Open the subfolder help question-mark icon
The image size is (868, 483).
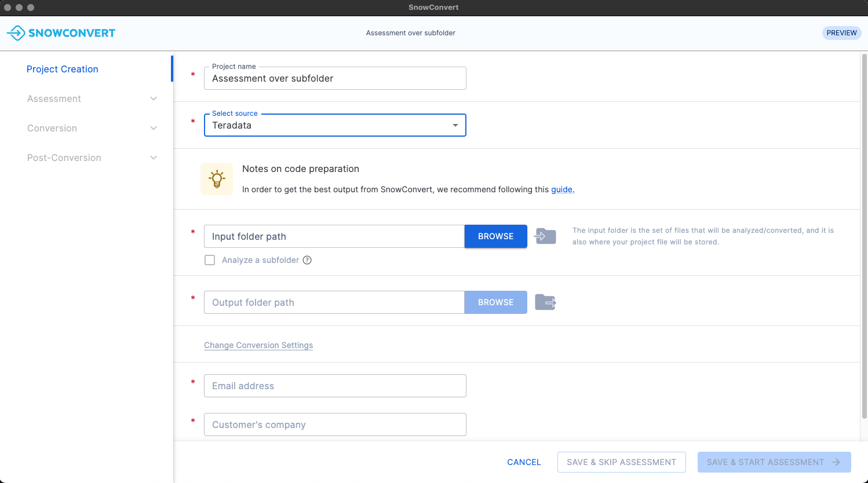point(308,260)
